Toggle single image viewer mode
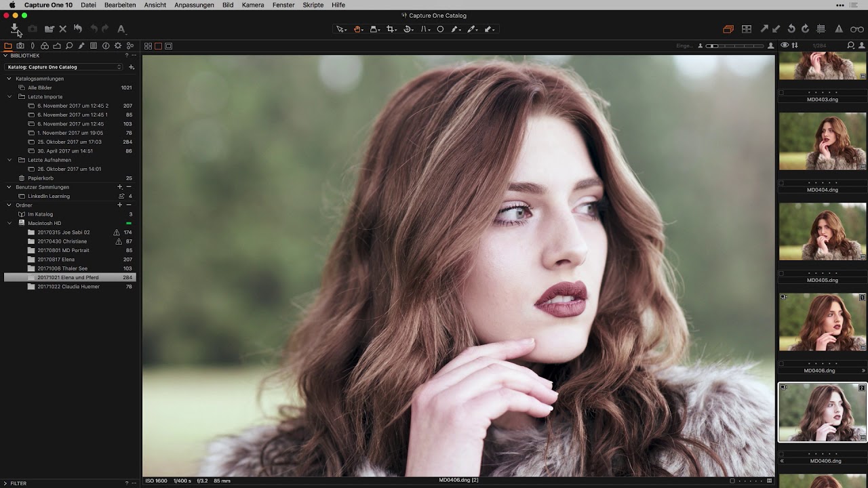 (158, 46)
